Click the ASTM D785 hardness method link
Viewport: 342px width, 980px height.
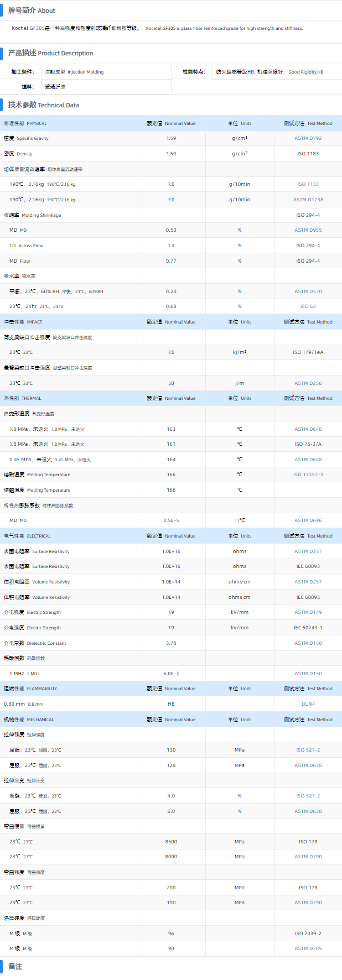[x=308, y=948]
